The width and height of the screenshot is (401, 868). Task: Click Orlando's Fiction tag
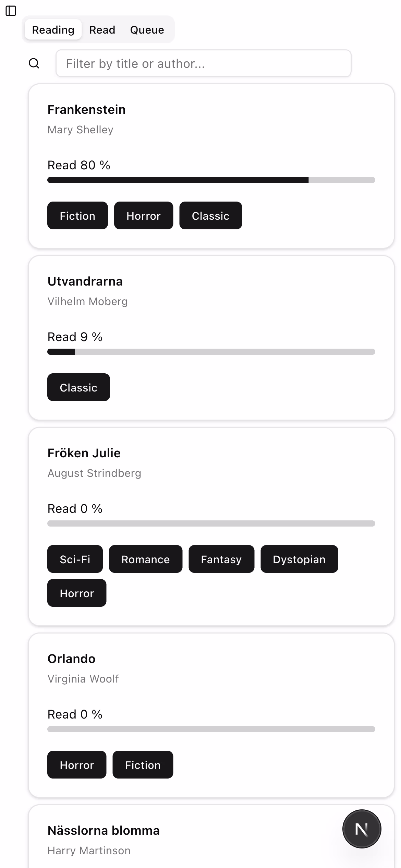pos(143,765)
